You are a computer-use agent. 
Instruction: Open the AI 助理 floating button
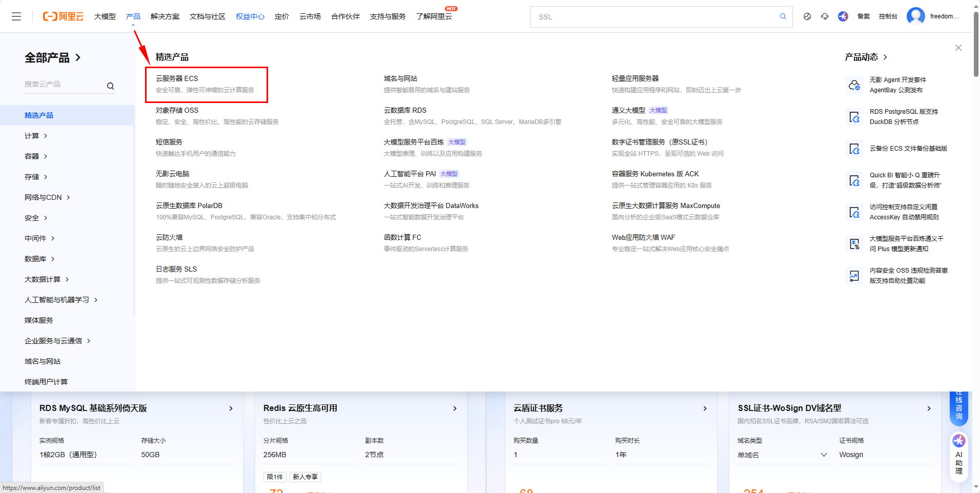coord(958,455)
